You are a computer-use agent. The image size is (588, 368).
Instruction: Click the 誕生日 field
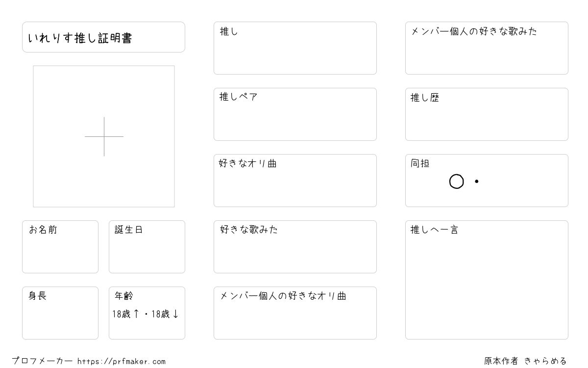click(x=147, y=247)
